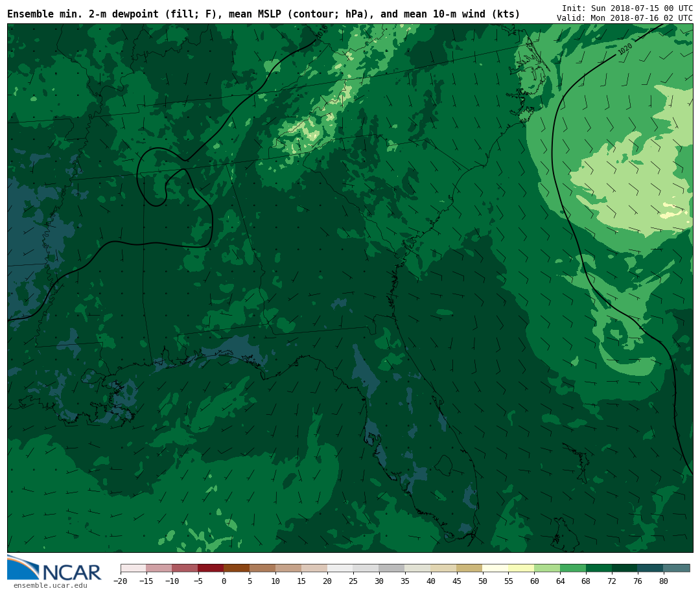Click the final swatch right of 80

pos(677,568)
